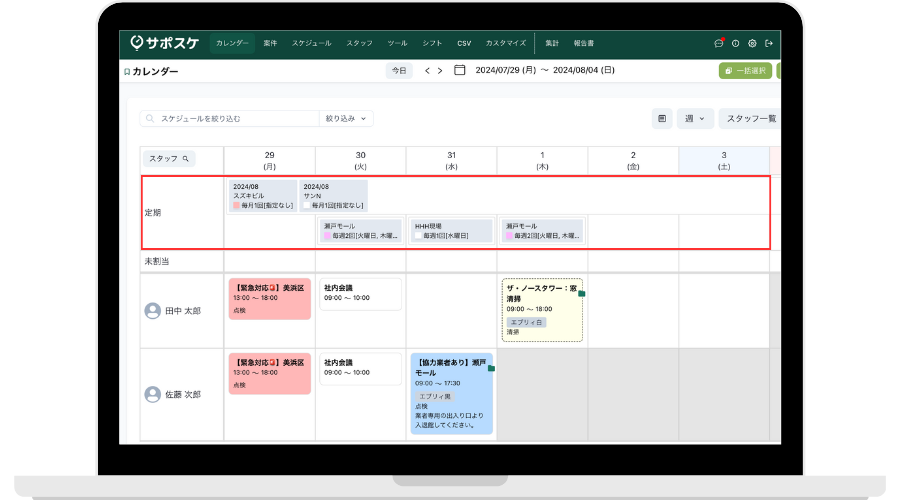Image resolution: width=900 pixels, height=500 pixels.
Task: Click the 未割当 row label
Action: coord(157,261)
